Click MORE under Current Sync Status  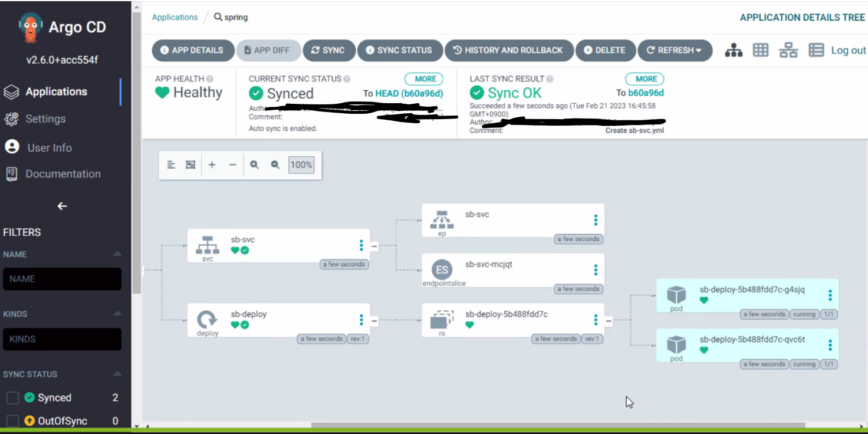[x=423, y=78]
